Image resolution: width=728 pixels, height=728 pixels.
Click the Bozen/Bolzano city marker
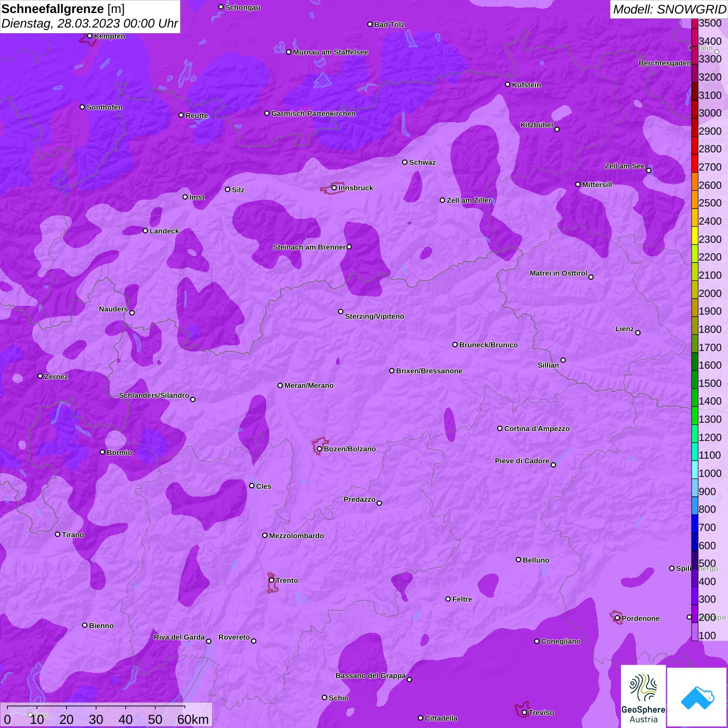[320, 449]
